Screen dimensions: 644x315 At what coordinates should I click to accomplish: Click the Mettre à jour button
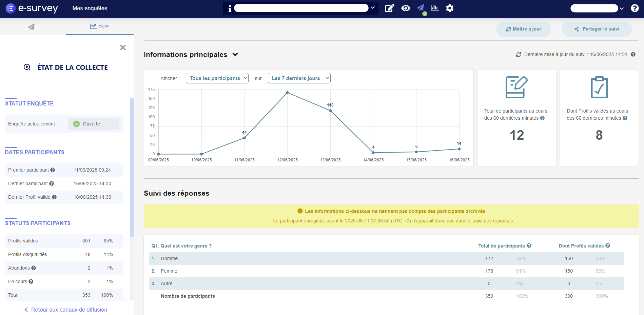(523, 29)
